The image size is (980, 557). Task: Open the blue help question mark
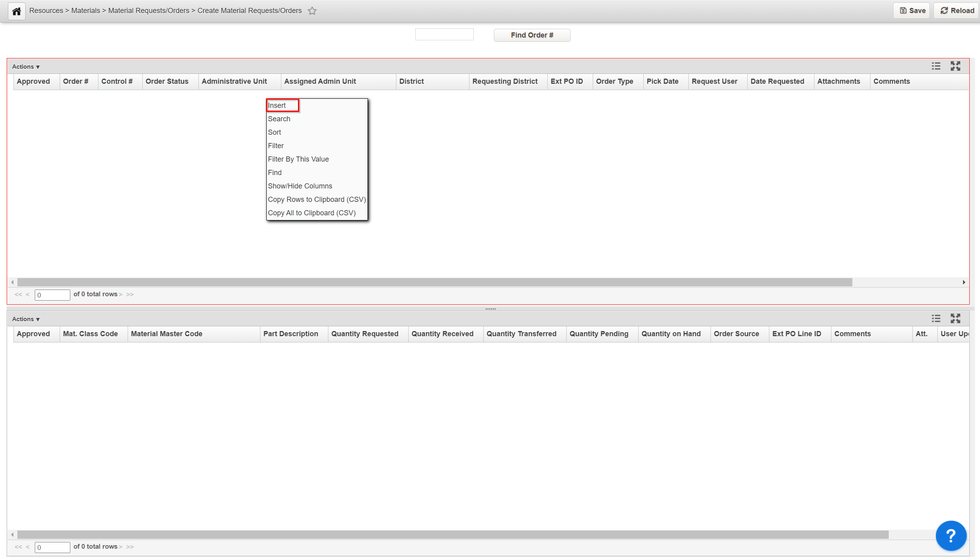(x=951, y=536)
